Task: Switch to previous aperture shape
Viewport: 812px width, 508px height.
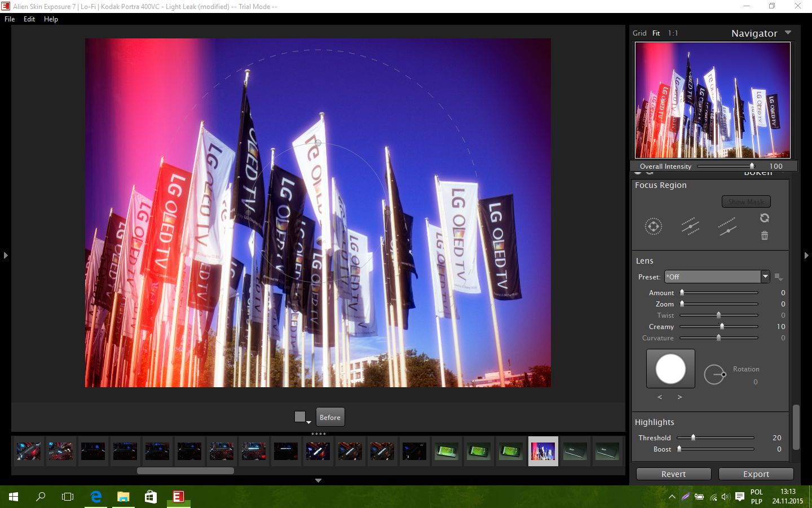Action: (660, 397)
